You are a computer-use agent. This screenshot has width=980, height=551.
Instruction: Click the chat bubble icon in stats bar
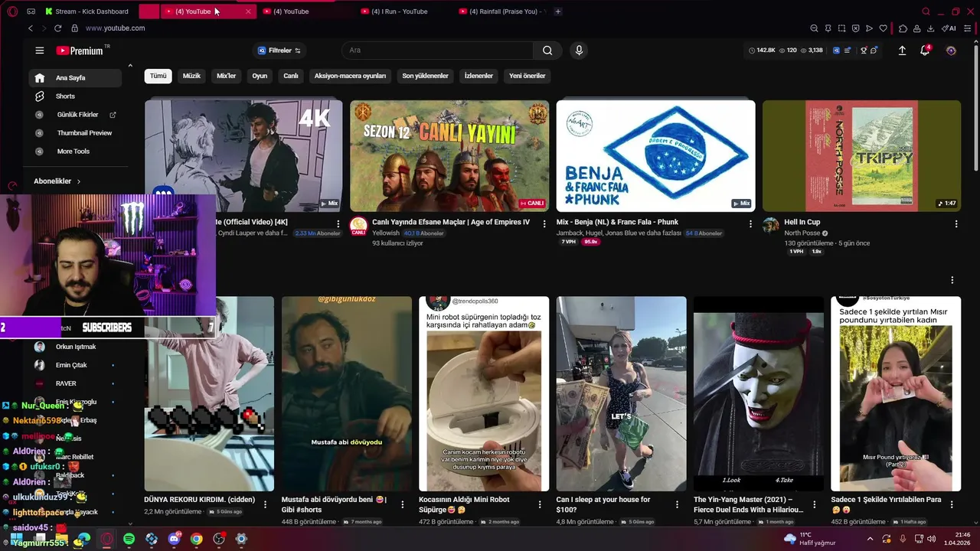pos(874,51)
